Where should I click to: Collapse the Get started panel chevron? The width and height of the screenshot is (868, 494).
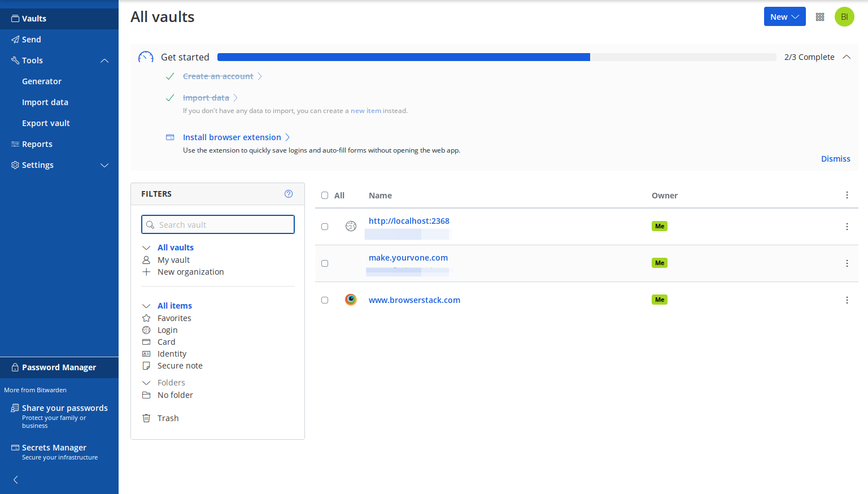[x=847, y=57]
